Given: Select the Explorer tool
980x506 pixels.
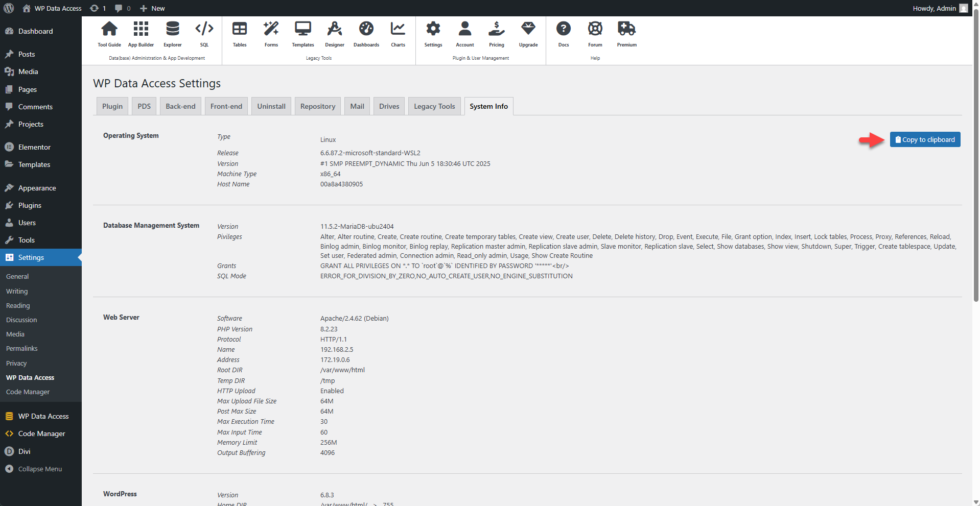Looking at the screenshot, I should tap(172, 33).
